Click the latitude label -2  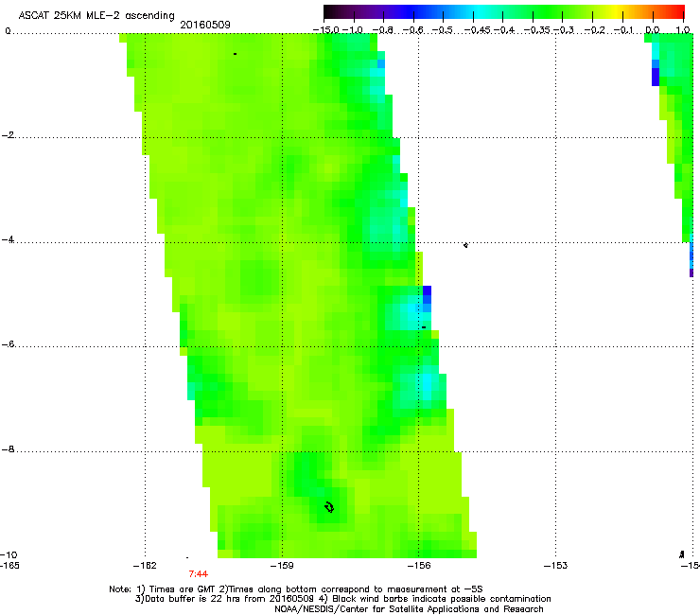8,135
